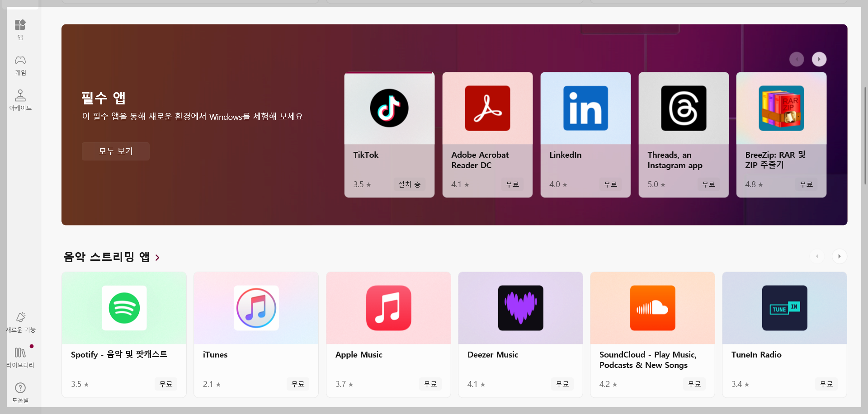Click the BreeZip app icon
Viewport: 868px width, 414px height.
pyautogui.click(x=781, y=108)
